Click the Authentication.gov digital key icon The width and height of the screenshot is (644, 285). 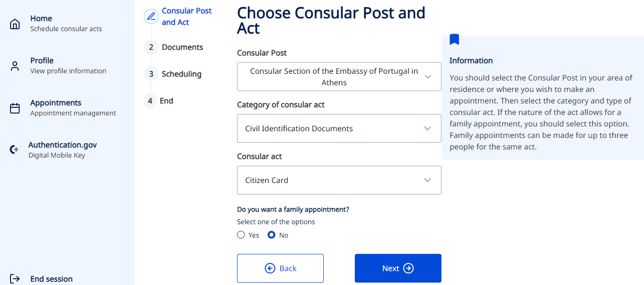(14, 150)
